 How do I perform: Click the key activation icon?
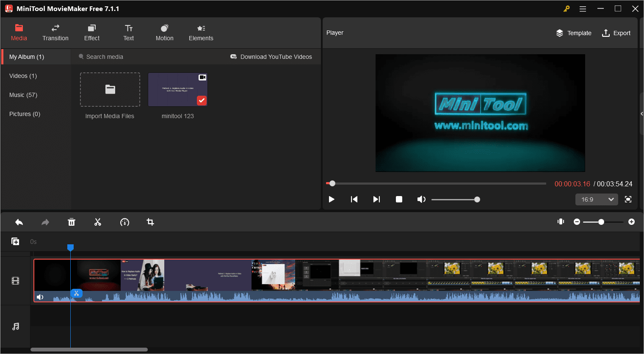[567, 9]
